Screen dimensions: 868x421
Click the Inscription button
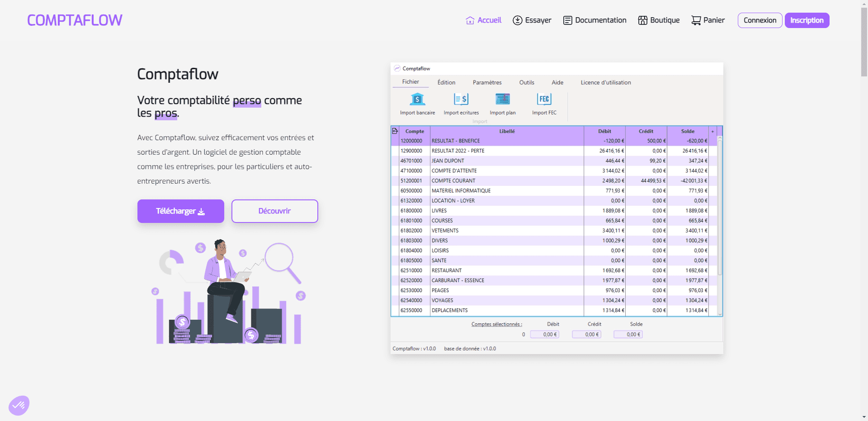(x=807, y=20)
